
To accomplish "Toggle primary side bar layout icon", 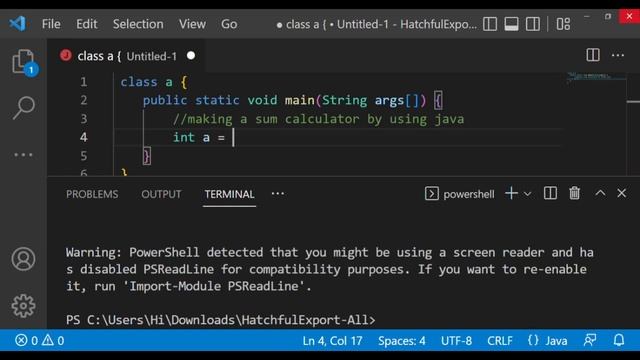I will (490, 24).
